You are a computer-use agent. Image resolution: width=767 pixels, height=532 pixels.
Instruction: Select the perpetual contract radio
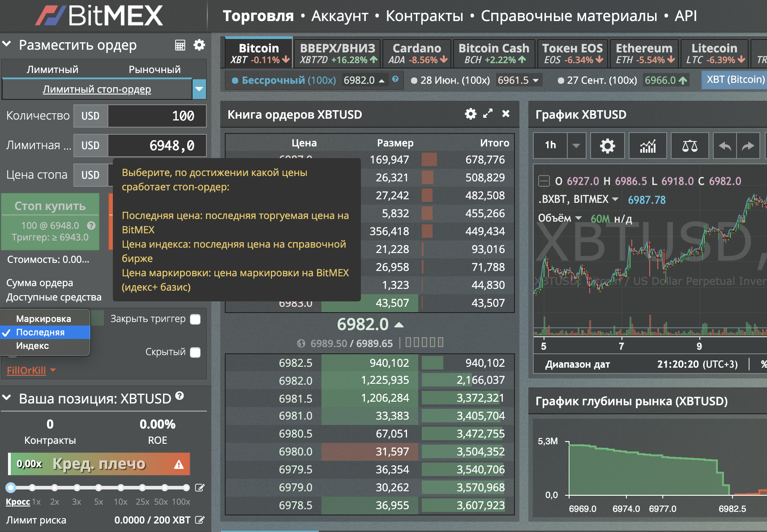coord(235,81)
